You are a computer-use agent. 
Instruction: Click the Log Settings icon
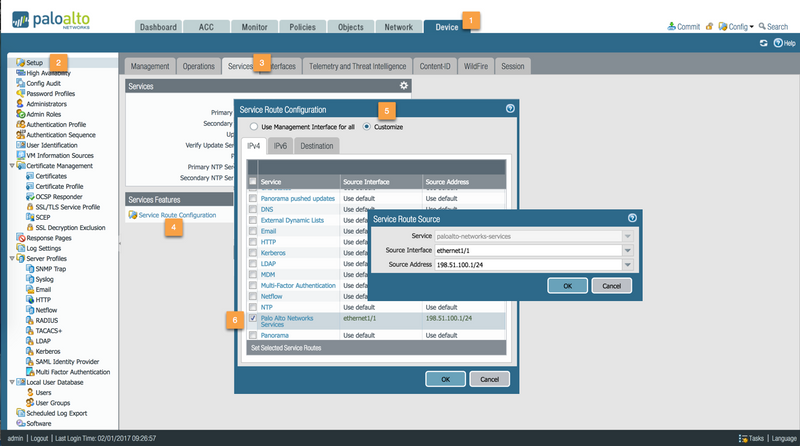point(20,248)
